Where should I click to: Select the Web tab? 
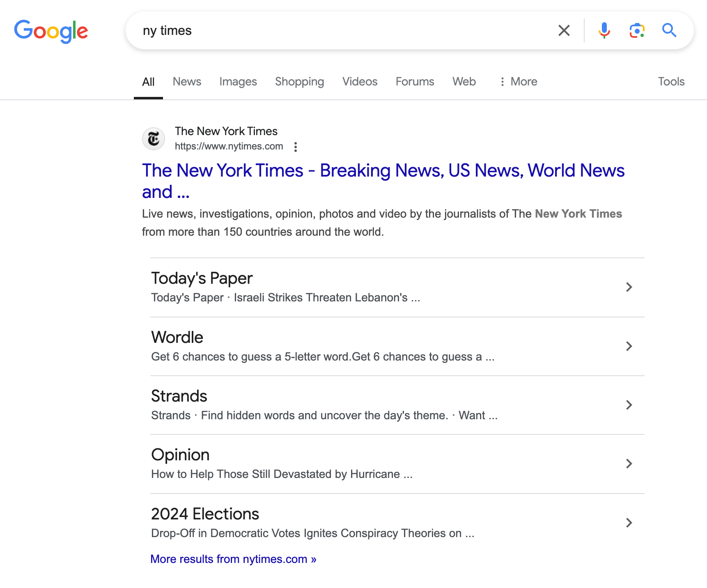tap(464, 82)
